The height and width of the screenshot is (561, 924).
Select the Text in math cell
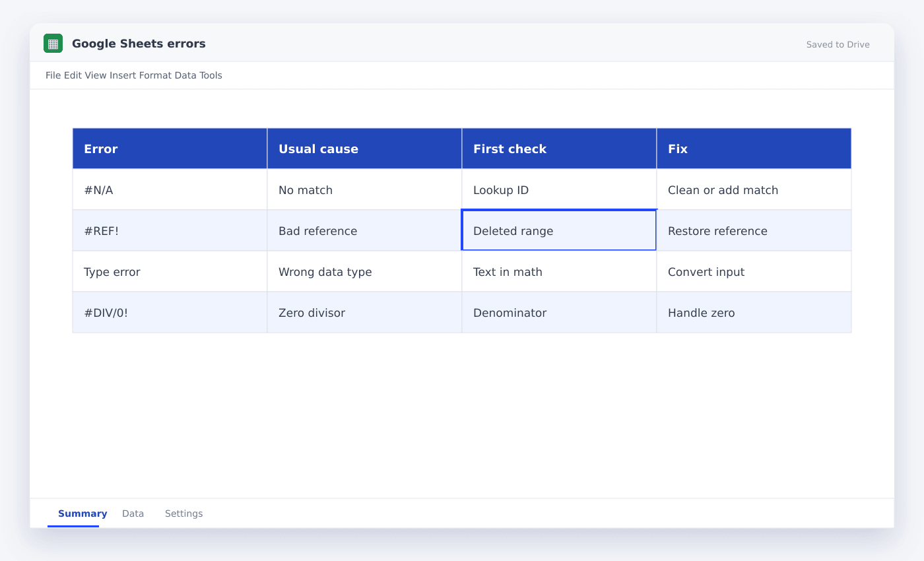tap(559, 271)
